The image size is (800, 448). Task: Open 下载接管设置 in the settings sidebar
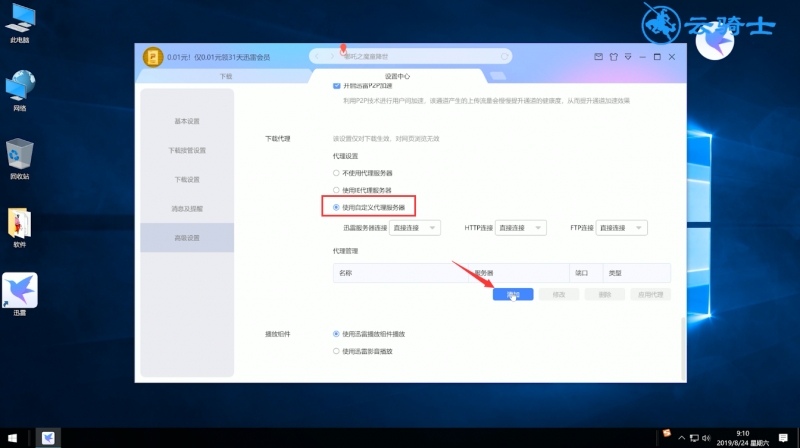click(187, 150)
